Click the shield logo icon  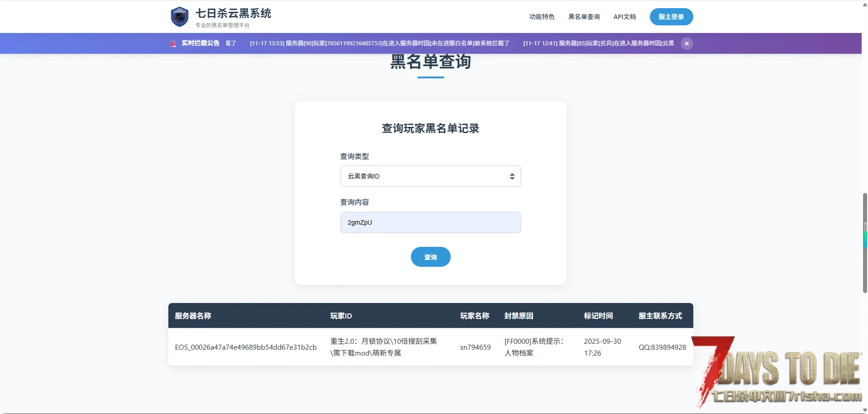click(x=180, y=17)
